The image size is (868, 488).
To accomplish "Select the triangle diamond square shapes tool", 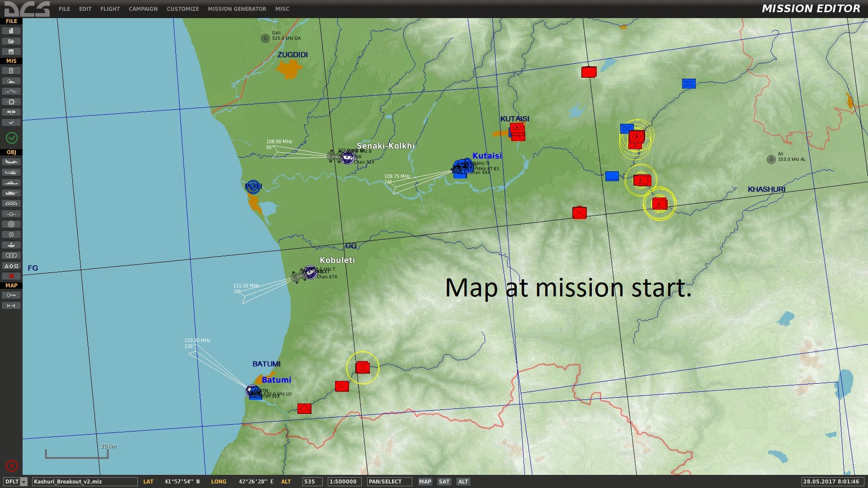I will point(11,266).
